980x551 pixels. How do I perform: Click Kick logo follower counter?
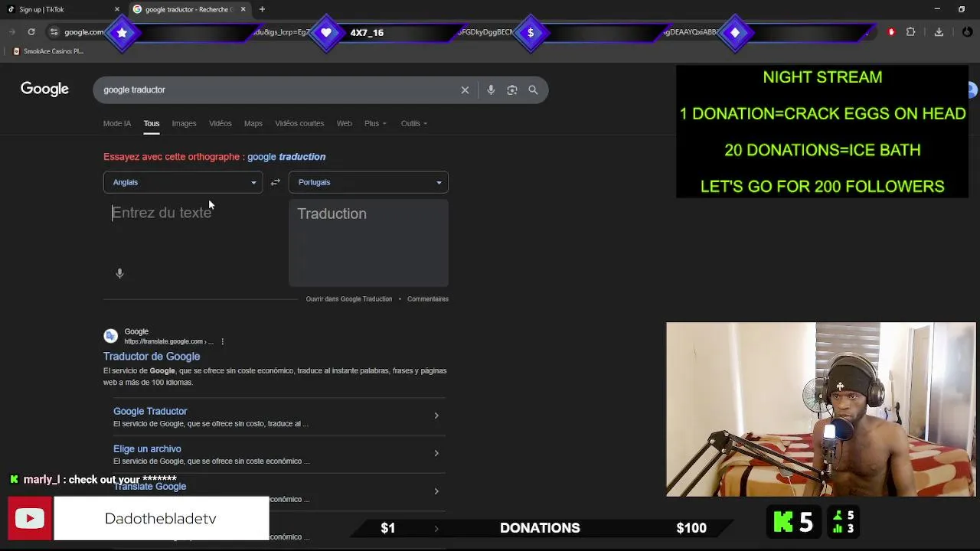click(794, 522)
